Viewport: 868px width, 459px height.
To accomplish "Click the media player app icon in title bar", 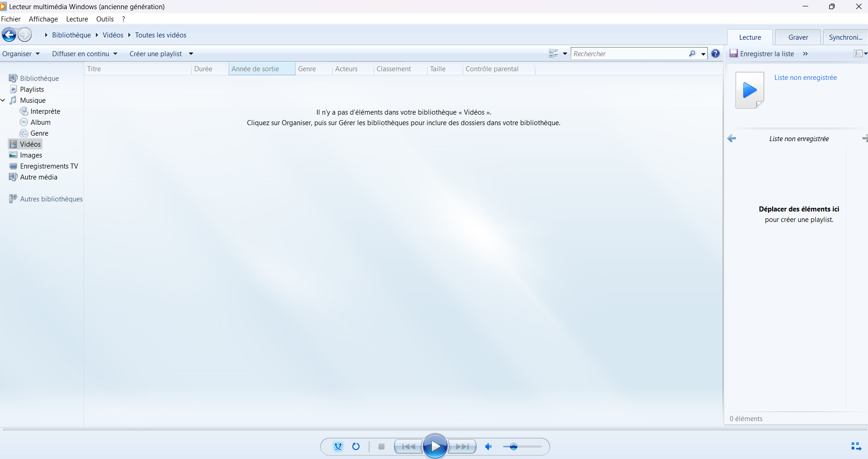I will (3, 6).
